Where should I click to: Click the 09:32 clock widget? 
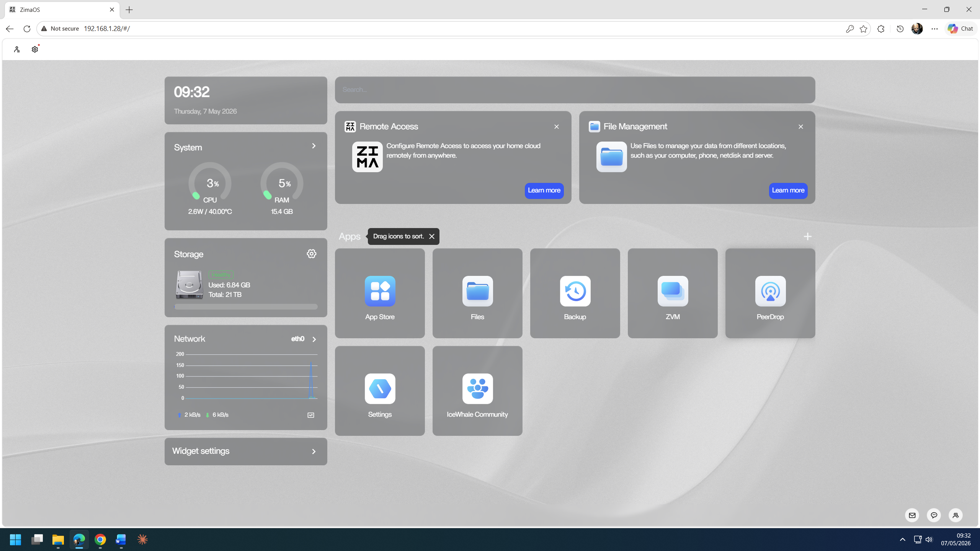tap(246, 100)
